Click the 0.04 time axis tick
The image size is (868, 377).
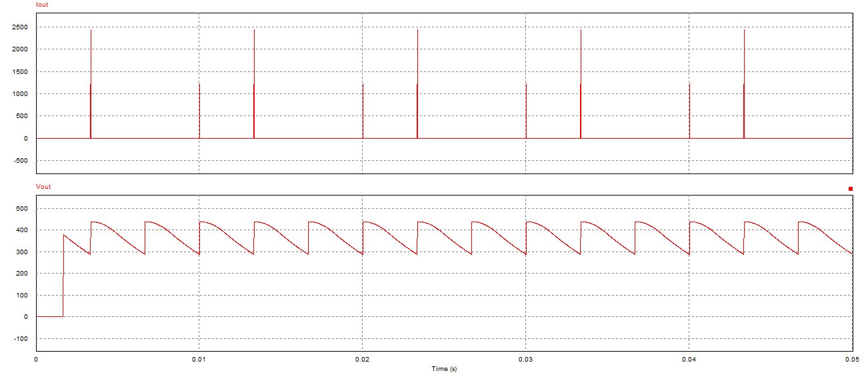(x=689, y=360)
